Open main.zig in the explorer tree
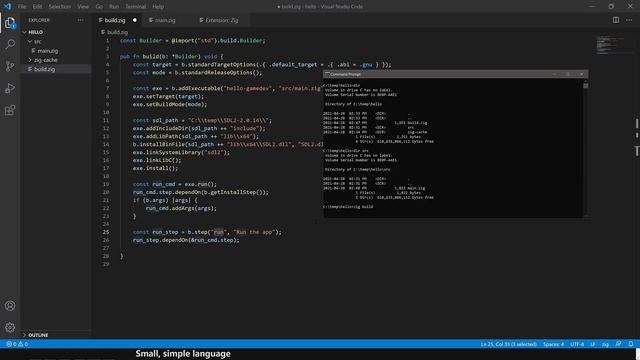640x360 pixels. 47,51
